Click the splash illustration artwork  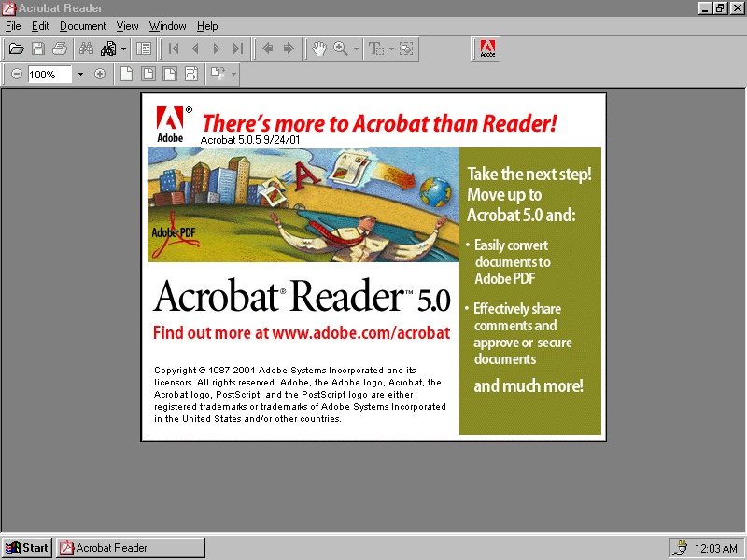(x=303, y=204)
